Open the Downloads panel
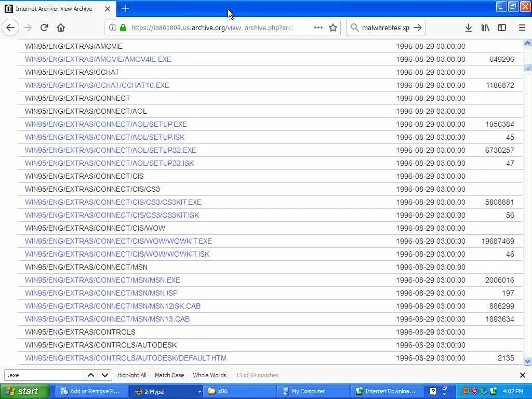This screenshot has width=532, height=399. 468,28
